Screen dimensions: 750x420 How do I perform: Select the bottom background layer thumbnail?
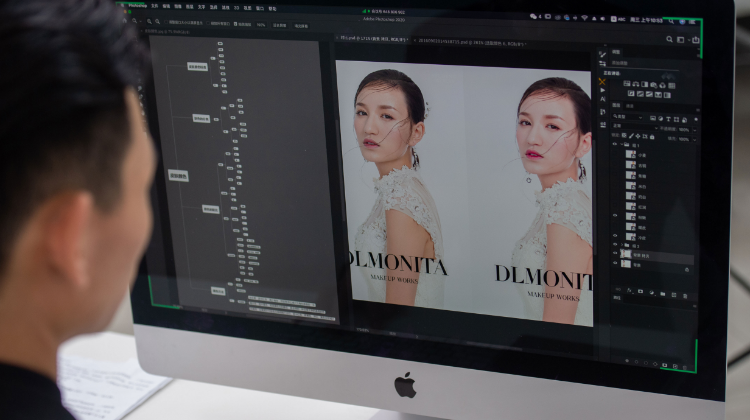[626, 264]
